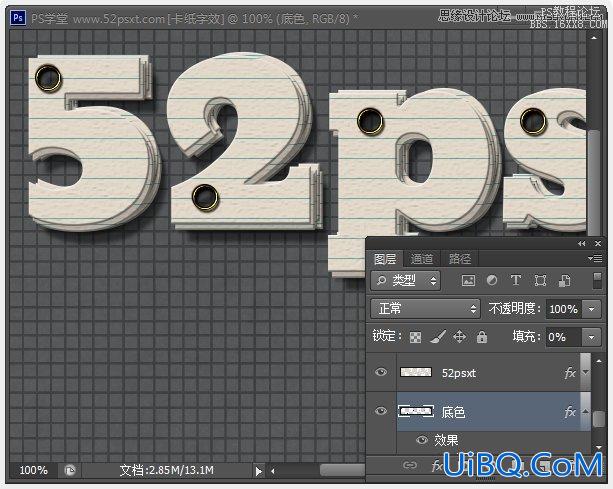Click the 底色 layer thumbnail
The height and width of the screenshot is (489, 613).
416,411
